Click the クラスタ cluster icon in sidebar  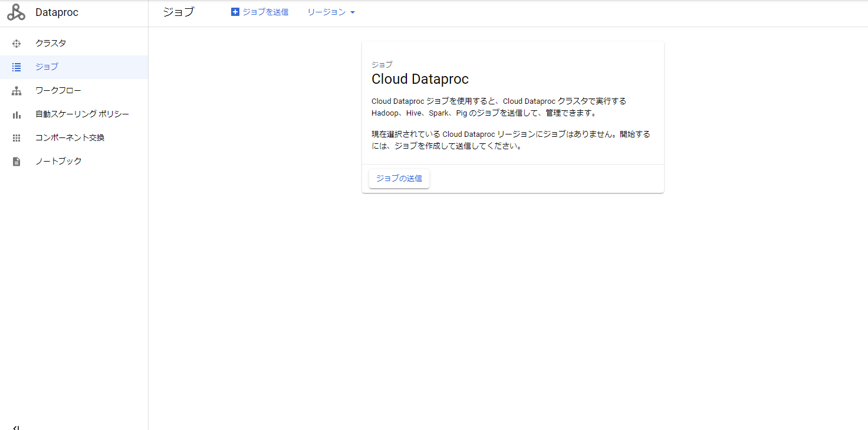coord(17,43)
